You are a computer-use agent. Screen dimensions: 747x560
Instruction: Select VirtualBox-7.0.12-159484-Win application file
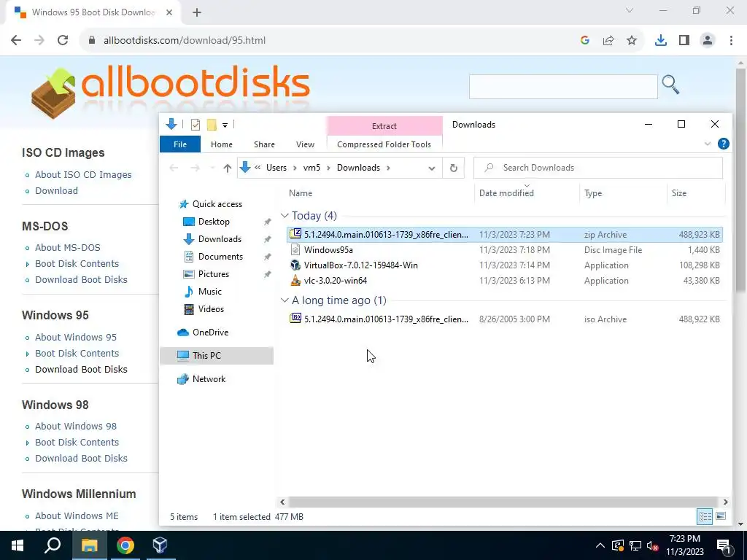tap(505, 265)
